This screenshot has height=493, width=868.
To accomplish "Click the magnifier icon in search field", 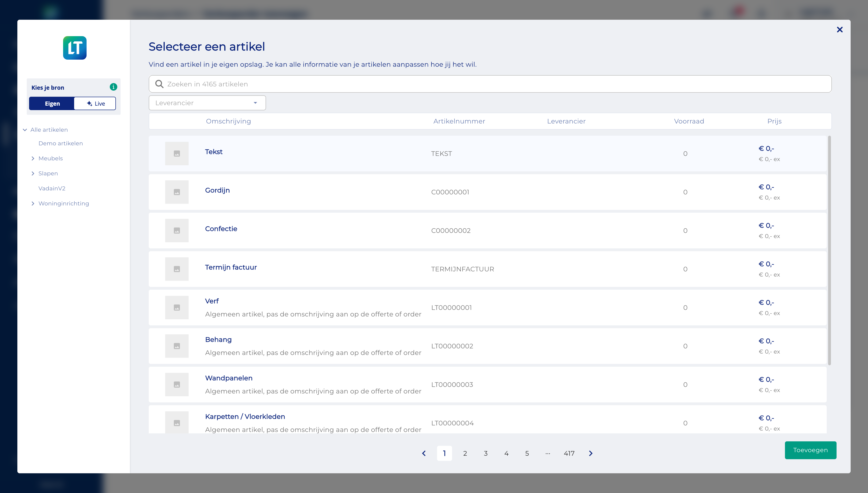I will (159, 84).
